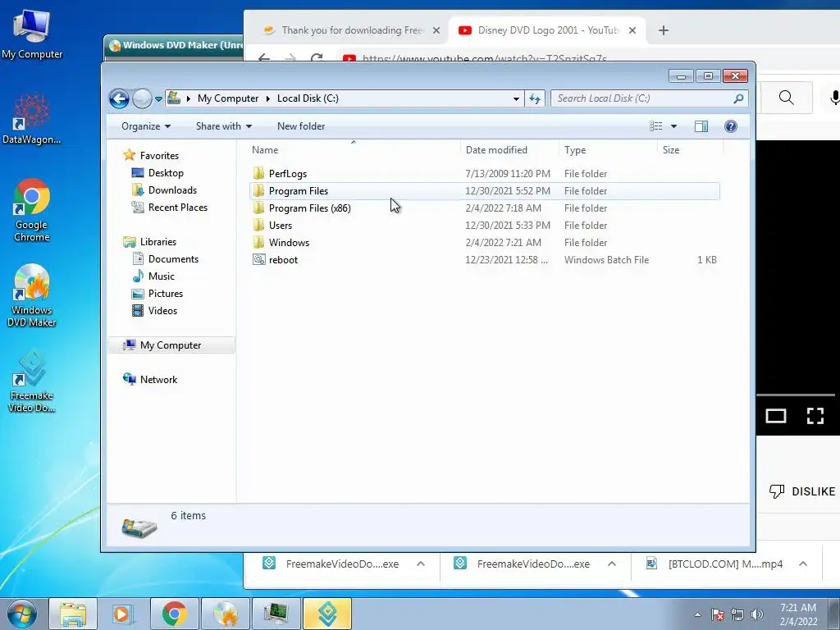Open menu for the BTCLOD.COM mp4 download
The image size is (840, 630).
803,564
